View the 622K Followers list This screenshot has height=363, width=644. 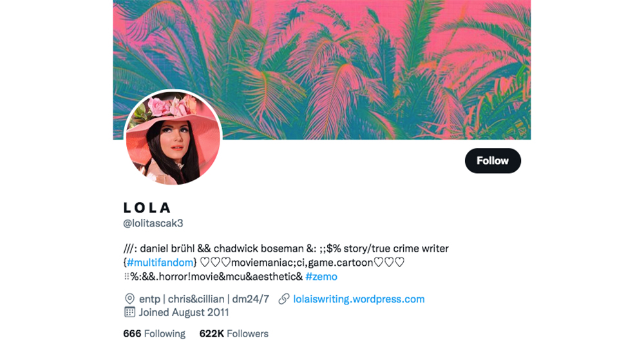[x=234, y=333]
